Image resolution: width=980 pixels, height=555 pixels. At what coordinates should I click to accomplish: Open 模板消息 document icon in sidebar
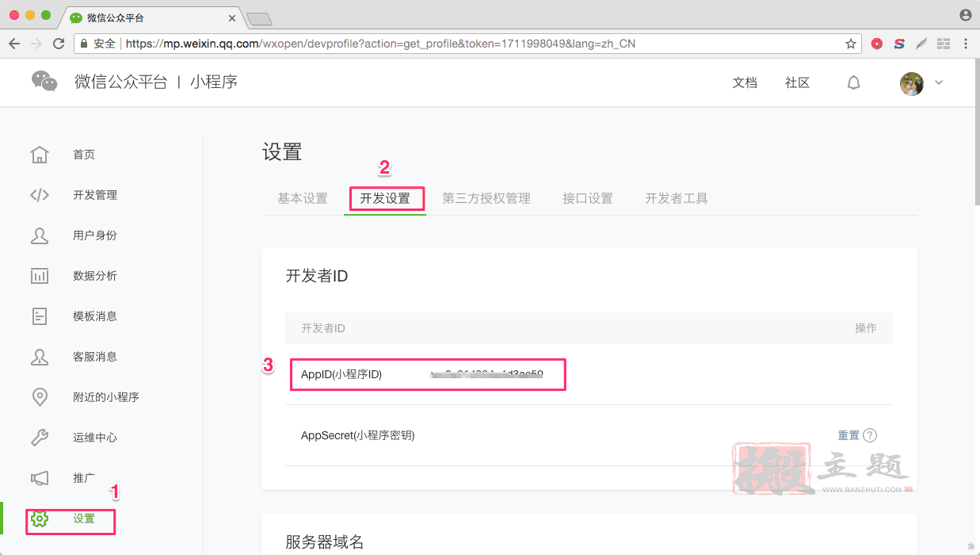coord(40,316)
